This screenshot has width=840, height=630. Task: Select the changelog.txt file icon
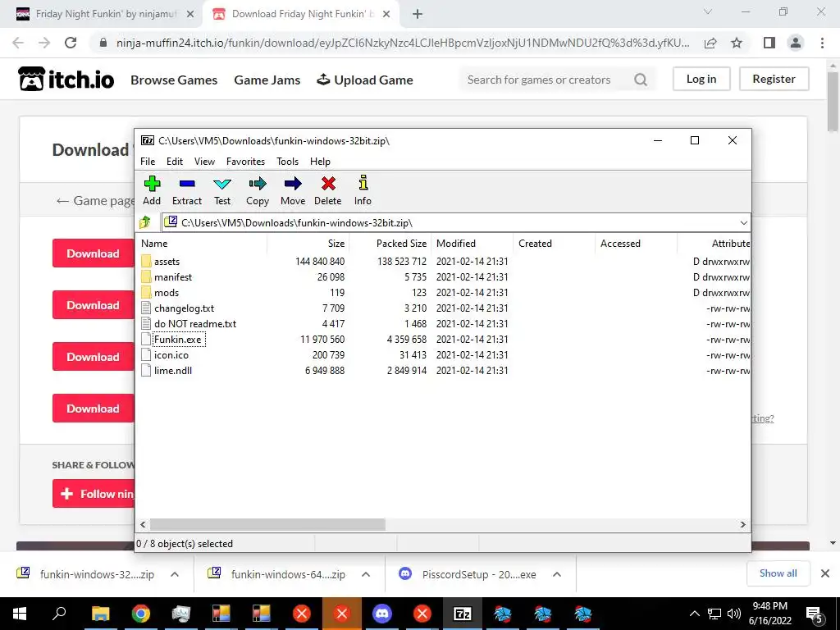tap(146, 308)
